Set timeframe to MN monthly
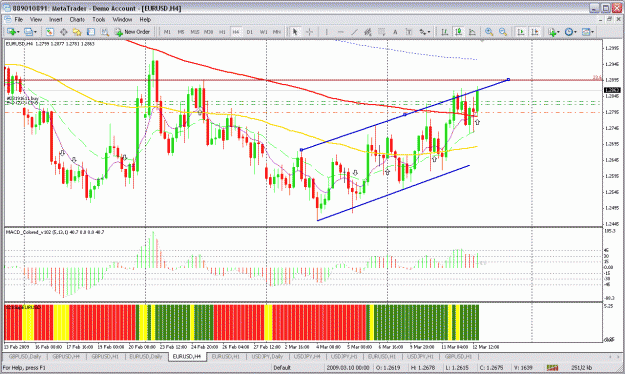The width and height of the screenshot is (625, 374). 277,32
